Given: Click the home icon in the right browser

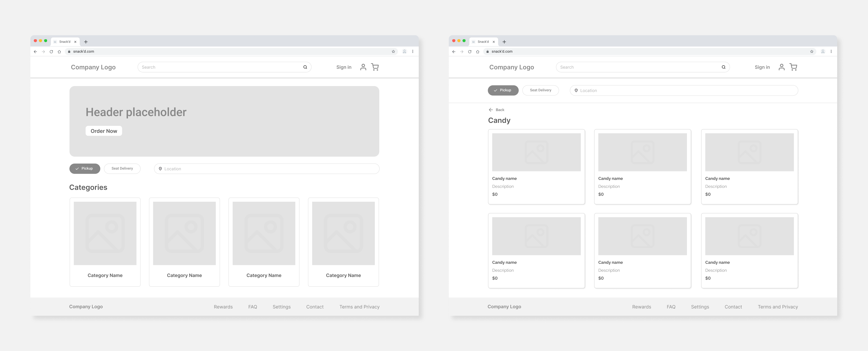Looking at the screenshot, I should 477,51.
